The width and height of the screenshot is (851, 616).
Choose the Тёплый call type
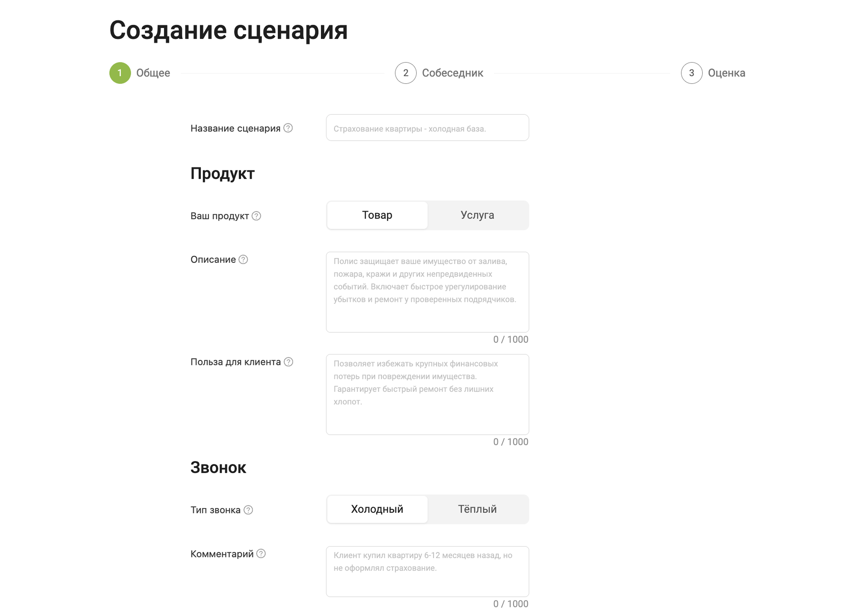tap(477, 509)
